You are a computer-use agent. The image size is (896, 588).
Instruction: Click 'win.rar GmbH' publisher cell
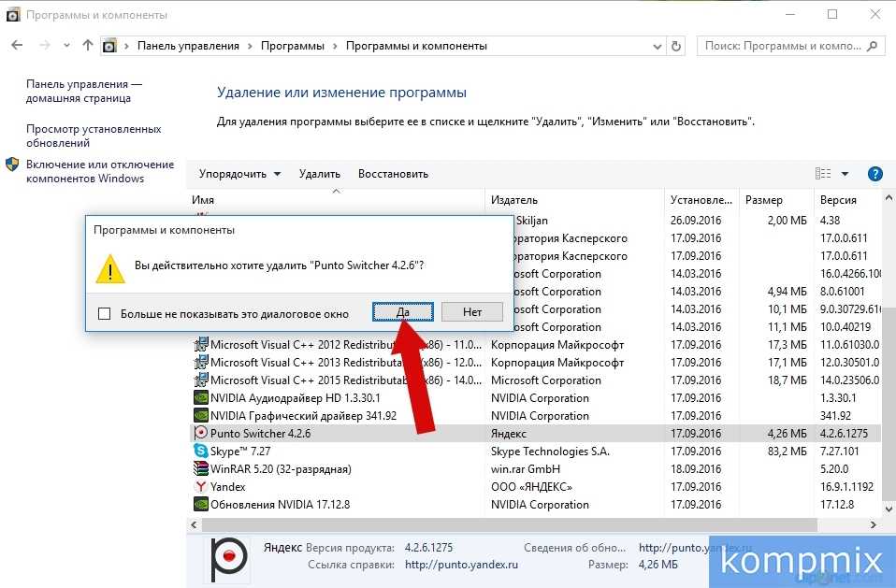point(525,469)
